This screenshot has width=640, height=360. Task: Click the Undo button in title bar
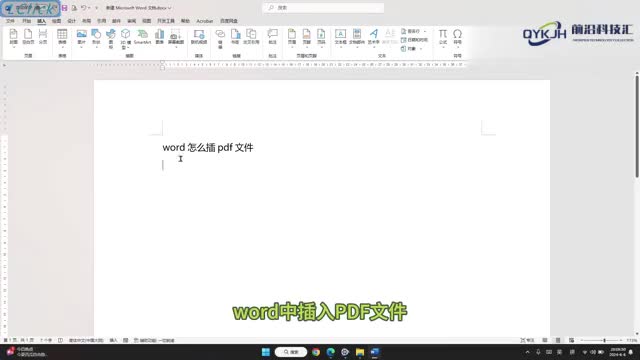[83, 8]
